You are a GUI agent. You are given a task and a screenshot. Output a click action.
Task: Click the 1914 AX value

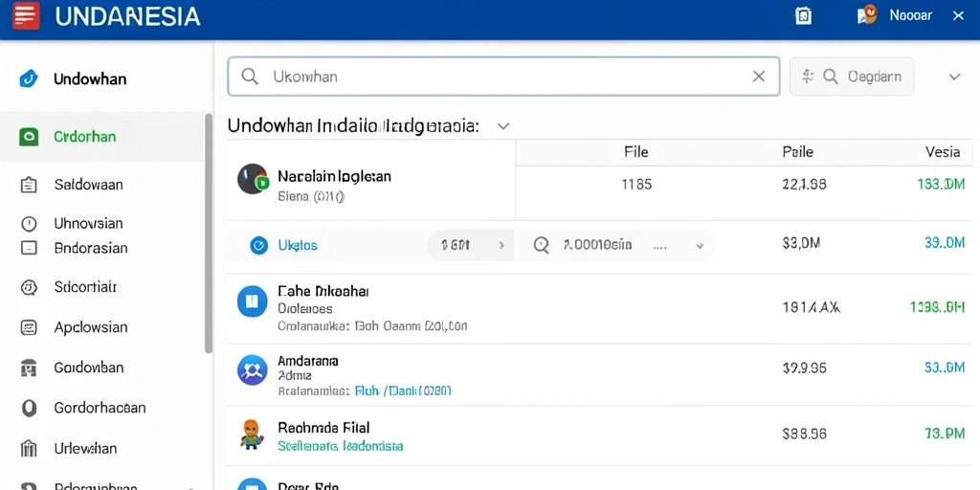pyautogui.click(x=812, y=307)
